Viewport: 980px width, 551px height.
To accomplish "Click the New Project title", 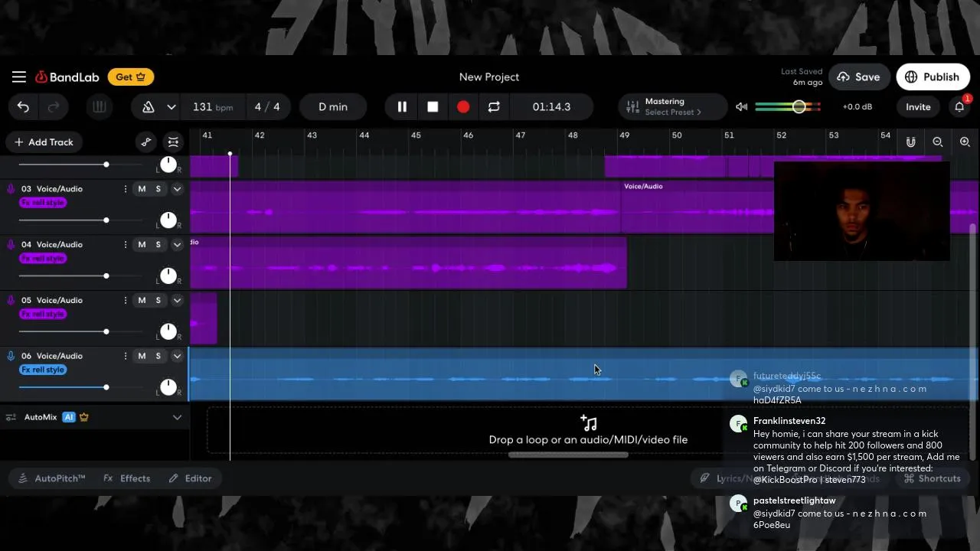I will [489, 77].
